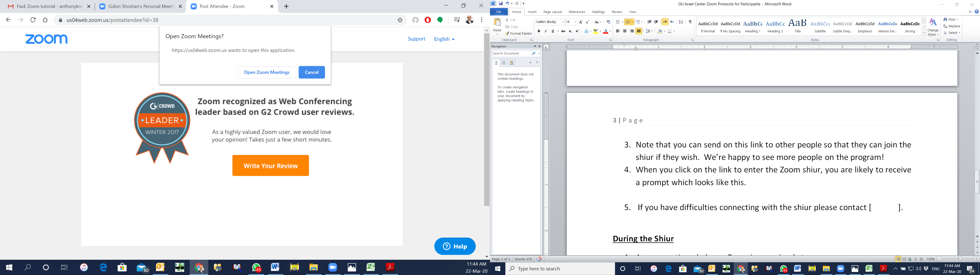Click the Sort A-Z icon
The image size is (980, 275).
[x=681, y=22]
